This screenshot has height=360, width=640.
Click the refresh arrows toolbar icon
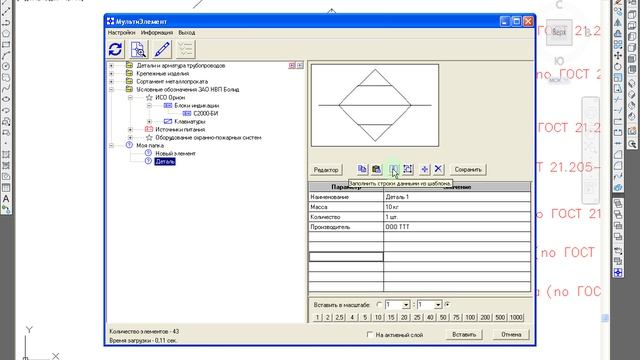tap(116, 49)
